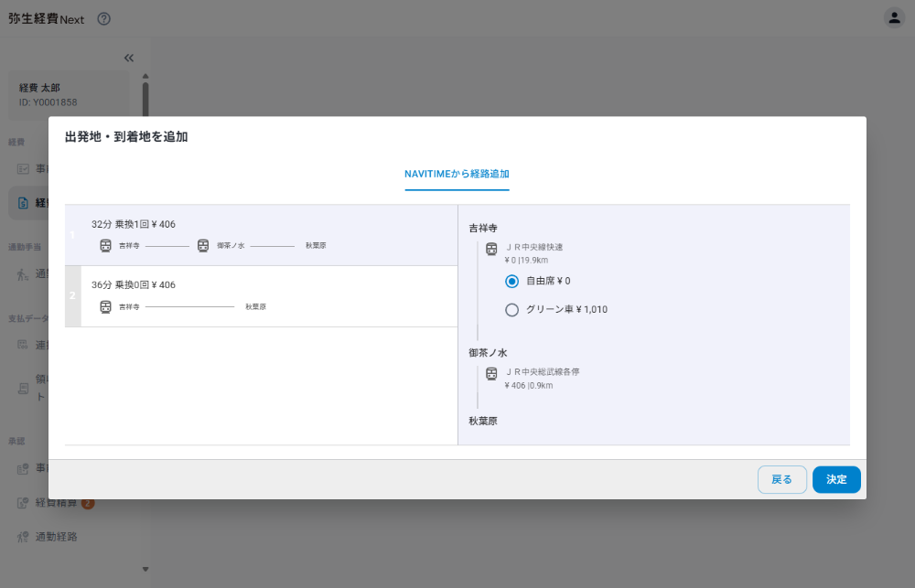Open the 通勤経路 menu item in sidebar
The height and width of the screenshot is (588, 915).
59,537
